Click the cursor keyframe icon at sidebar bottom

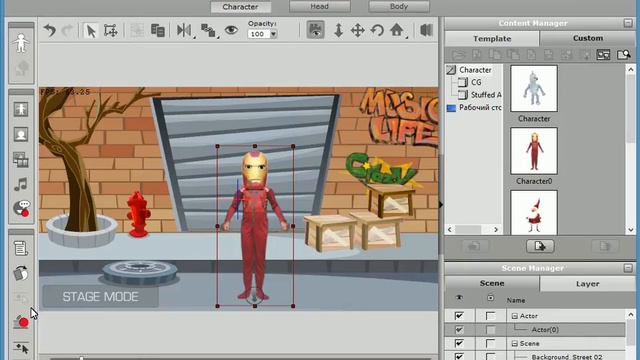21,347
